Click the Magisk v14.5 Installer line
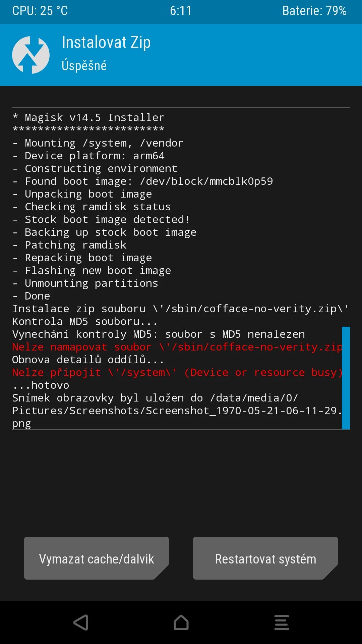 88,117
